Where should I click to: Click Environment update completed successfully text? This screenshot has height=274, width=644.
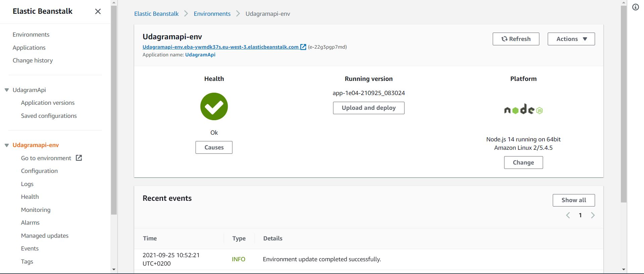pyautogui.click(x=322, y=259)
